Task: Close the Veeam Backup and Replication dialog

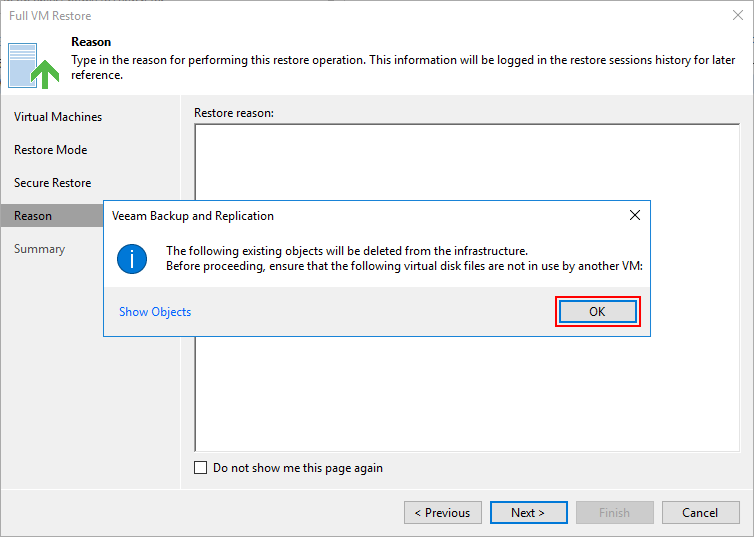Action: [635, 215]
